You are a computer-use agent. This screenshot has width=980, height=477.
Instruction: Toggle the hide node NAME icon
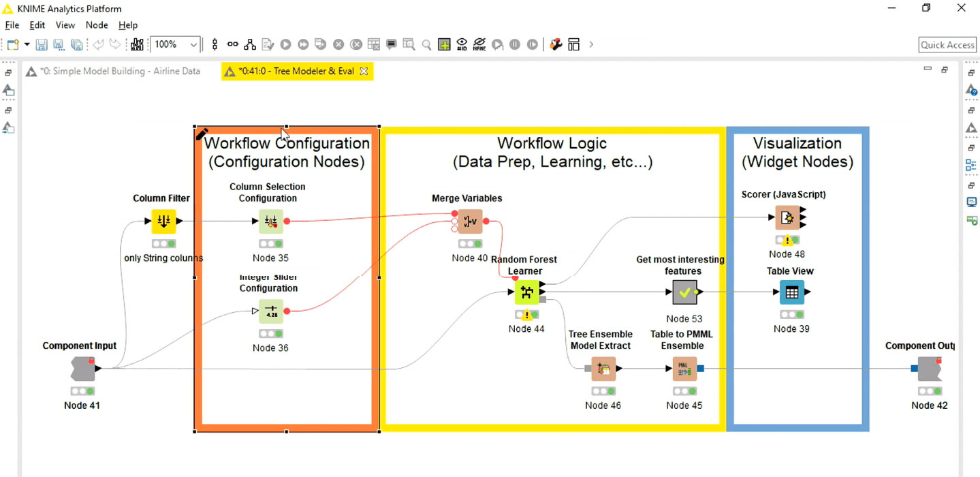click(x=479, y=45)
